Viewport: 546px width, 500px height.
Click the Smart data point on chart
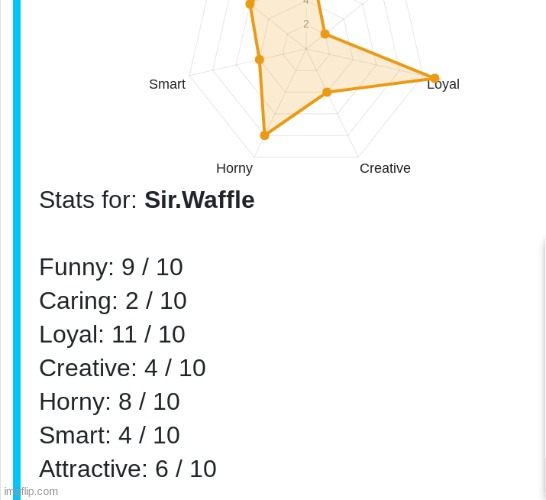[x=259, y=60]
